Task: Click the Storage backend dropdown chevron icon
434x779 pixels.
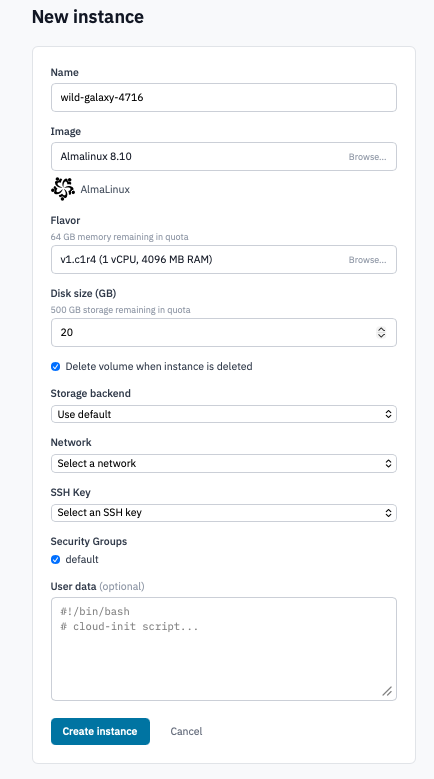Action: 388,414
